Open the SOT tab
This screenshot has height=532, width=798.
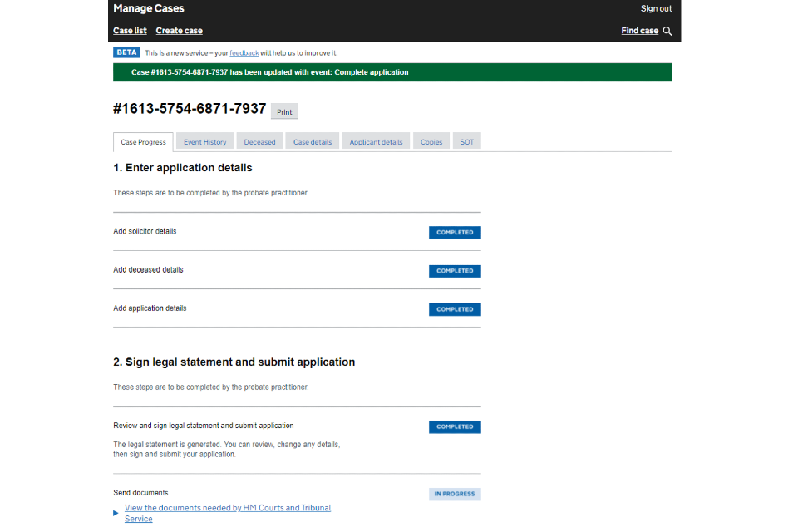click(466, 142)
